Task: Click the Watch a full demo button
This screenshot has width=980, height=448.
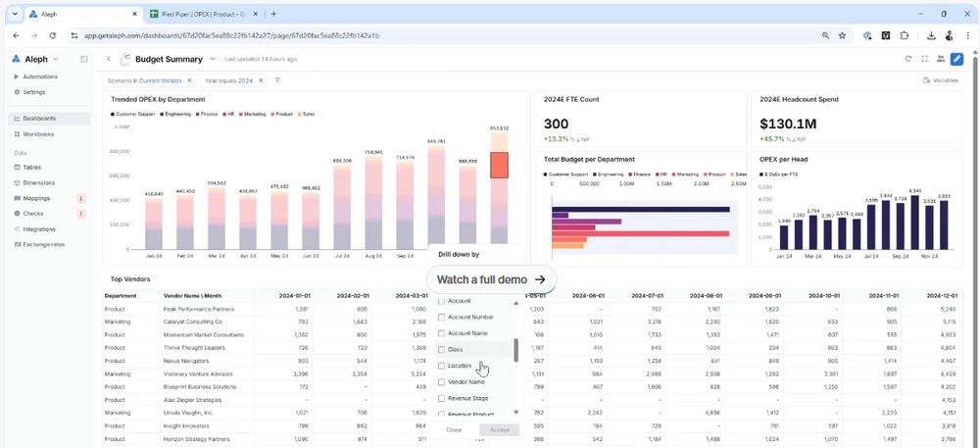Action: (x=491, y=279)
